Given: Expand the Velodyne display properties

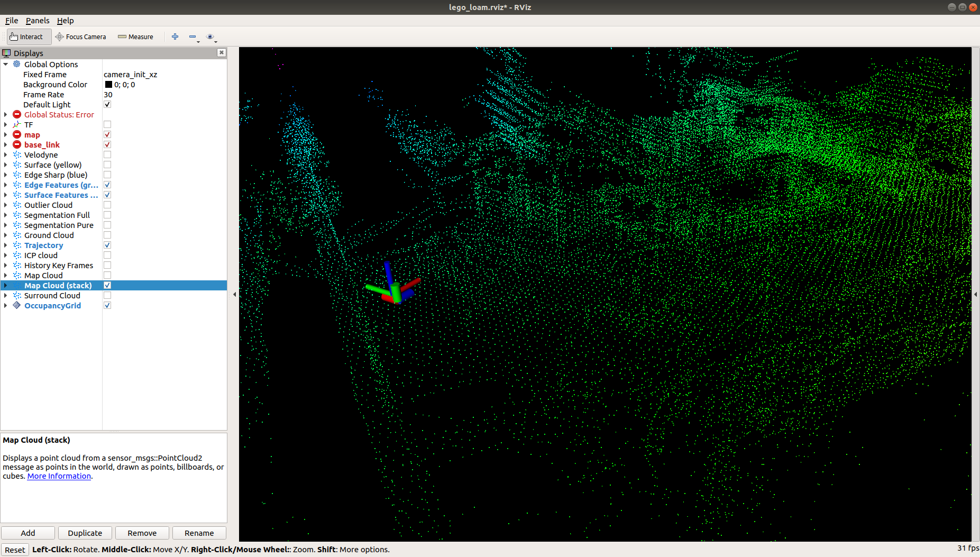Looking at the screenshot, I should coord(6,154).
